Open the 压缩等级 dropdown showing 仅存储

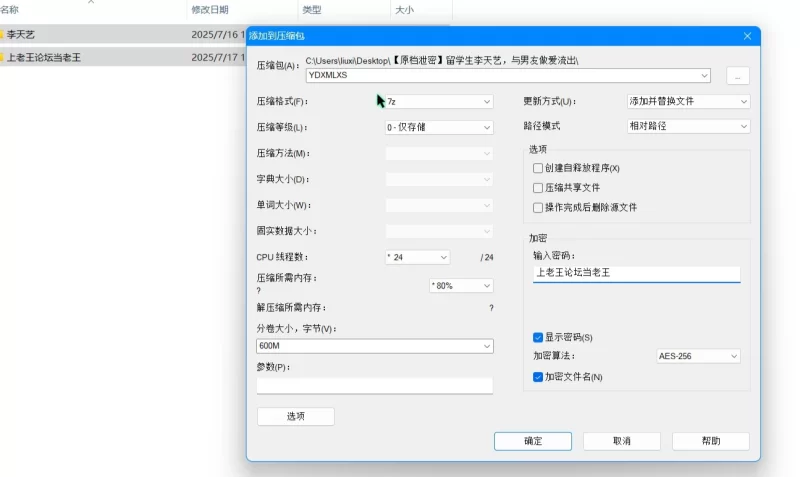[439, 127]
